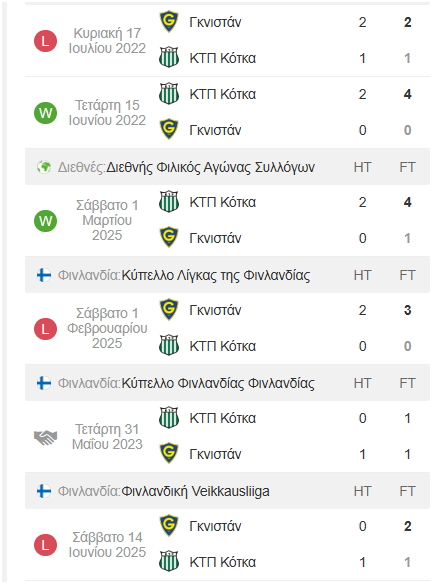Open Διεθνής Φιλικός Αγώνας Συλλόγων competition link
Image resolution: width=436 pixels, height=584 pixels.
tap(211, 168)
